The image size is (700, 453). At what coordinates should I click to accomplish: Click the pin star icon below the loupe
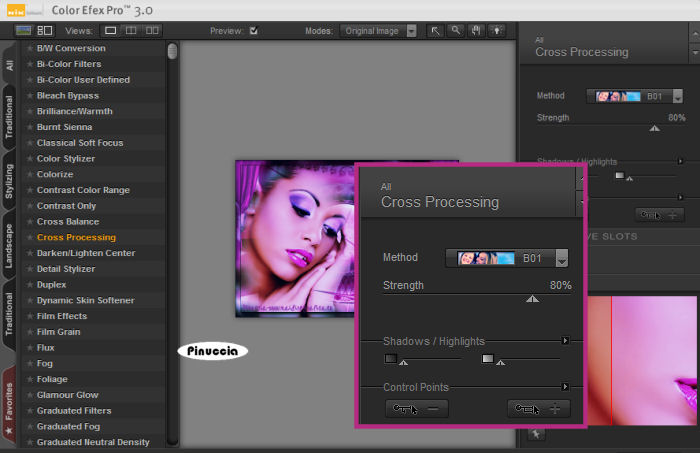(536, 434)
